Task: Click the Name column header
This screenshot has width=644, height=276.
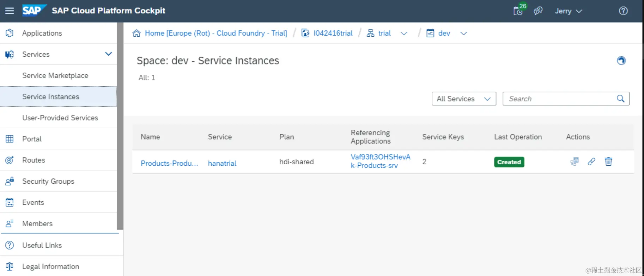Action: tap(150, 137)
